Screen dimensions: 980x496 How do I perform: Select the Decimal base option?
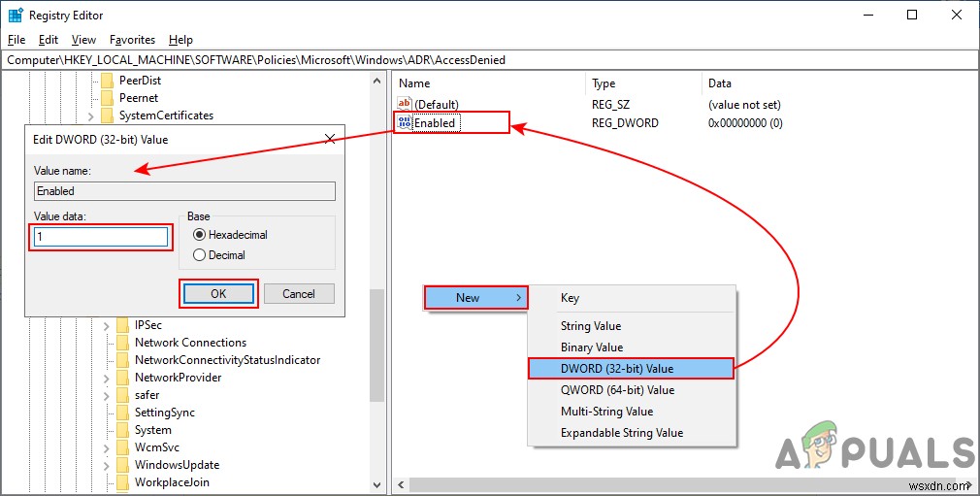tap(219, 254)
